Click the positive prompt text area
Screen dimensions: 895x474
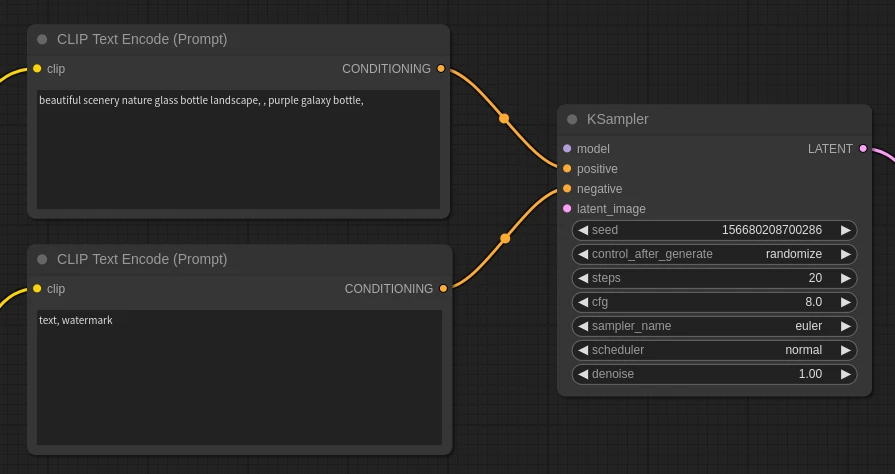coord(238,150)
